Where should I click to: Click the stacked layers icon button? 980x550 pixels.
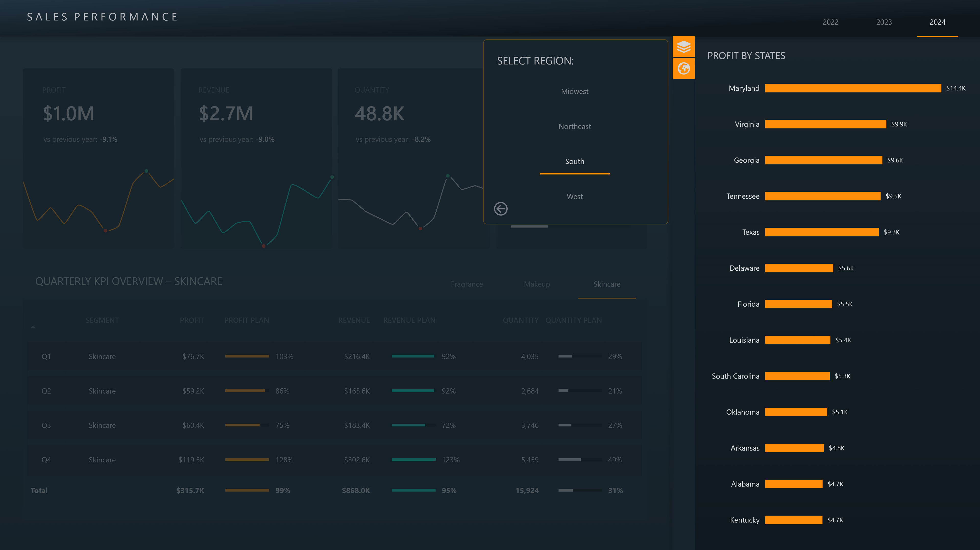pyautogui.click(x=683, y=47)
